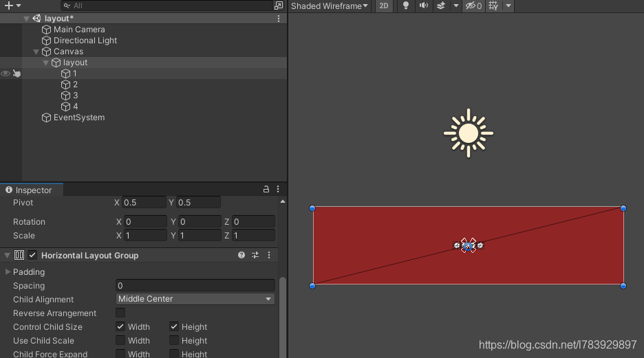Open the Child Alignment dropdown
The height and width of the screenshot is (358, 644).
click(195, 299)
